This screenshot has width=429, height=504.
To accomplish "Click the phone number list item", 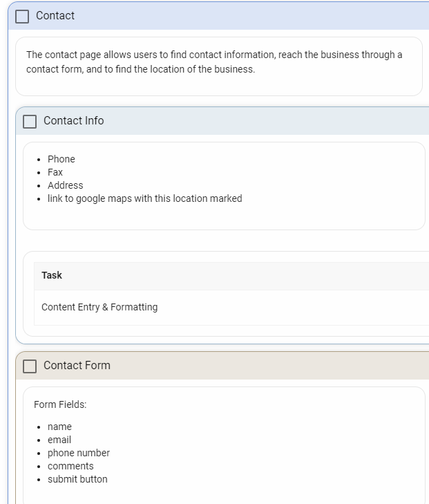I will tap(79, 453).
